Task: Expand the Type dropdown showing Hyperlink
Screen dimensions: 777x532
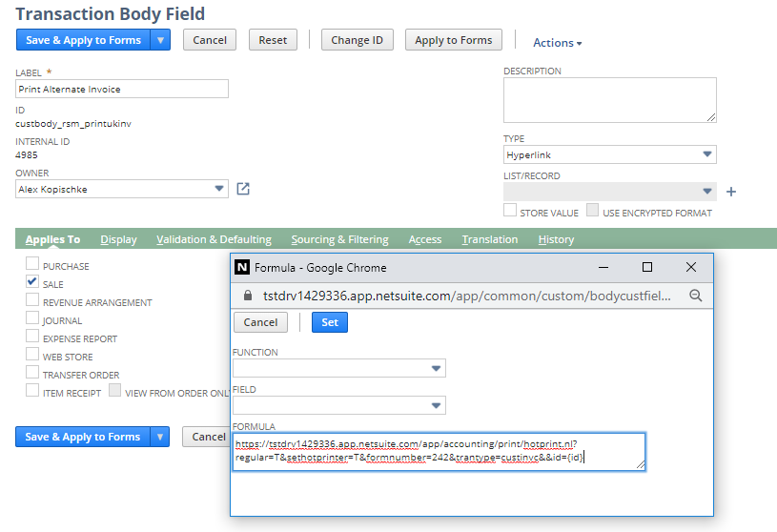Action: tap(706, 154)
